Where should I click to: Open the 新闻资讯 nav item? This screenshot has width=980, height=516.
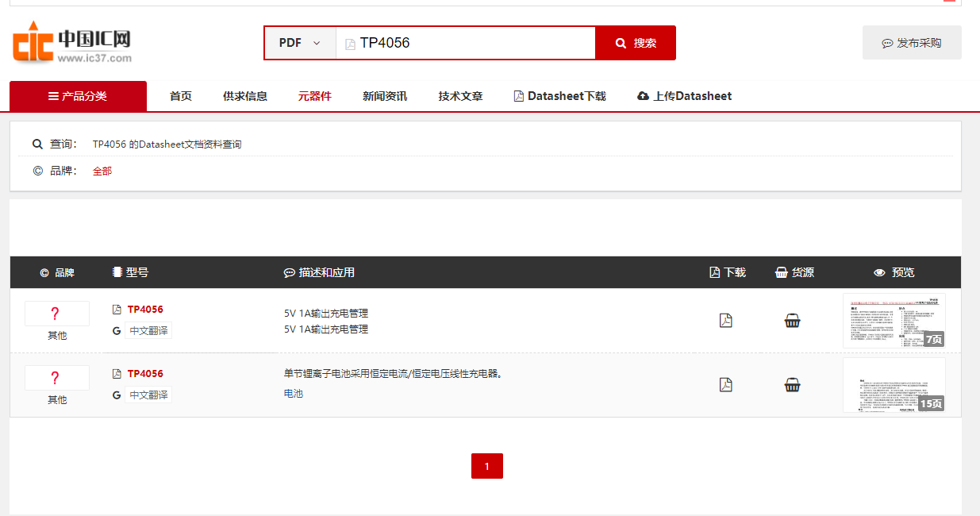pos(385,96)
